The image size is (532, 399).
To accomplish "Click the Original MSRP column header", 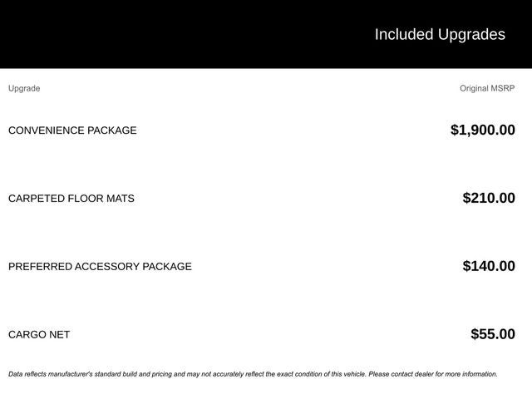I will point(487,88).
